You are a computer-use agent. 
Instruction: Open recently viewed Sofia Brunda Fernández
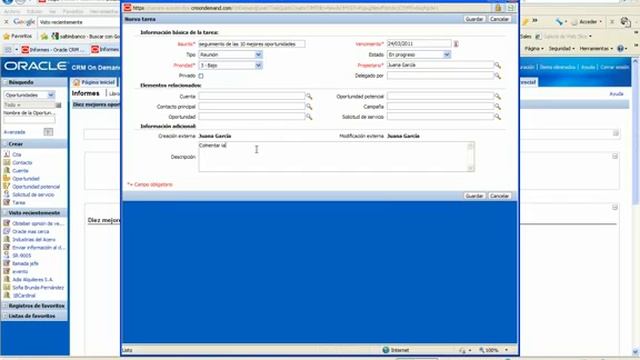[x=38, y=288]
